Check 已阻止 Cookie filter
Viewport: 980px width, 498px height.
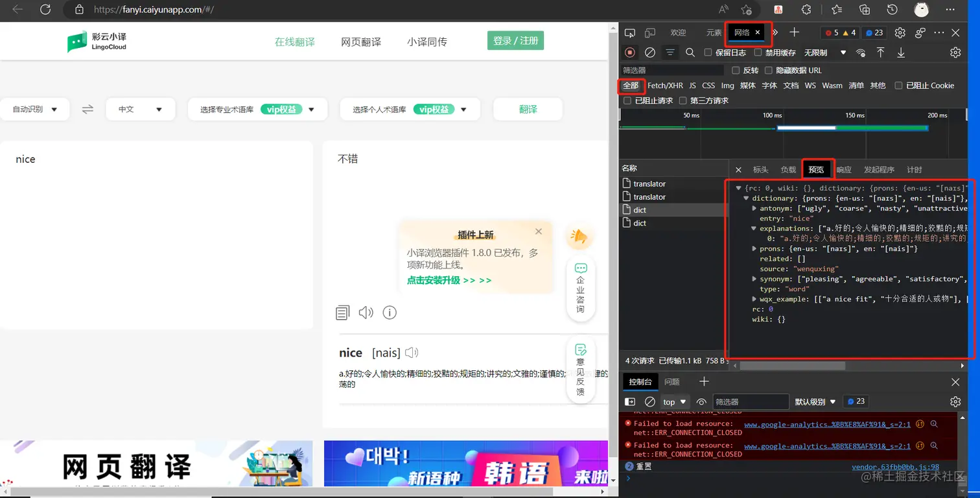coord(899,85)
